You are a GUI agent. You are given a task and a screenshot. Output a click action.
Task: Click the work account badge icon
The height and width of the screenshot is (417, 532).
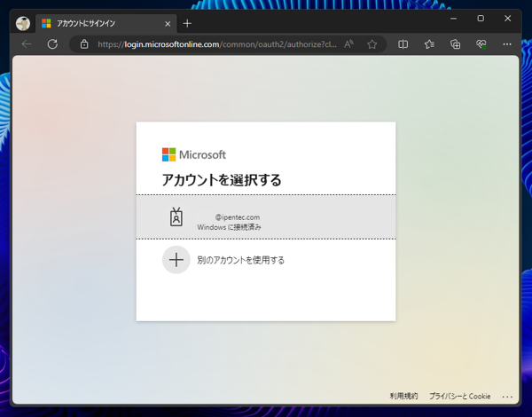click(176, 217)
